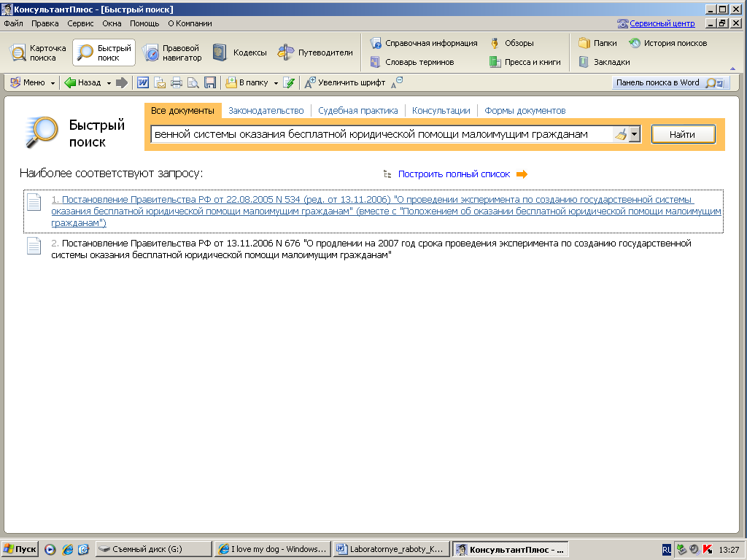Switch to Консультации tab
This screenshot has height=560, width=747.
click(441, 111)
